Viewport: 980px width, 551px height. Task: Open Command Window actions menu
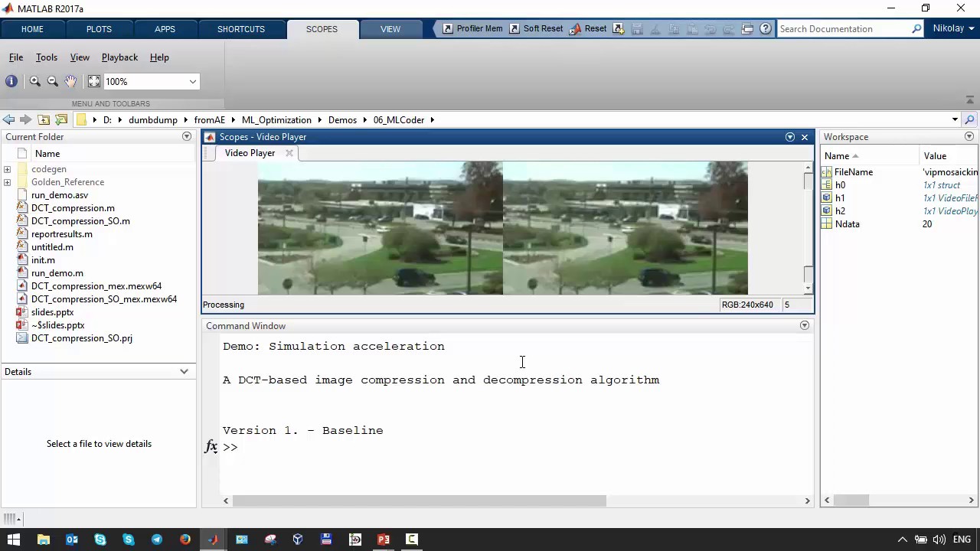tap(804, 325)
